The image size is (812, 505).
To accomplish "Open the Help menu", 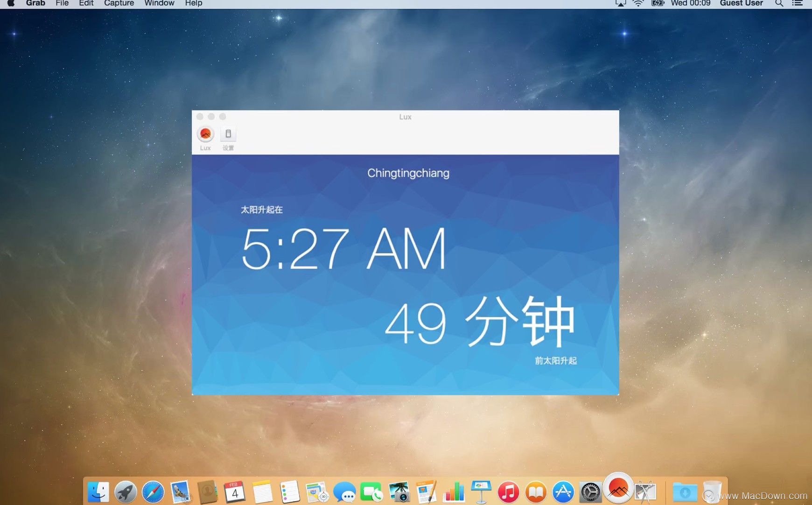I will [193, 3].
